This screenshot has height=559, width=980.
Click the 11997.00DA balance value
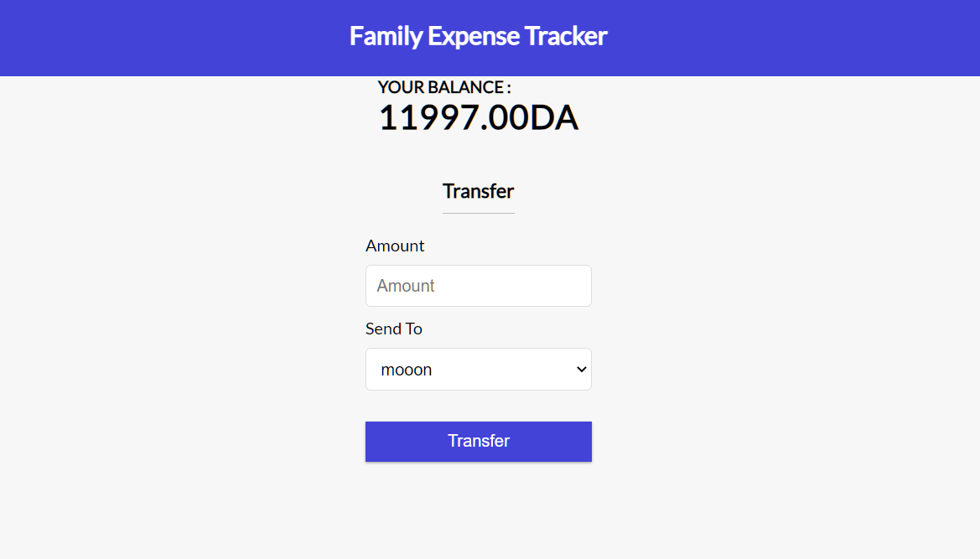478,117
